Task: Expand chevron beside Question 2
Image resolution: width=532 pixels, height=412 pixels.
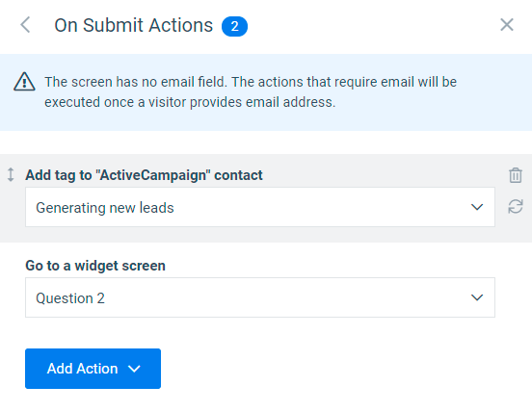Action: coord(477,297)
